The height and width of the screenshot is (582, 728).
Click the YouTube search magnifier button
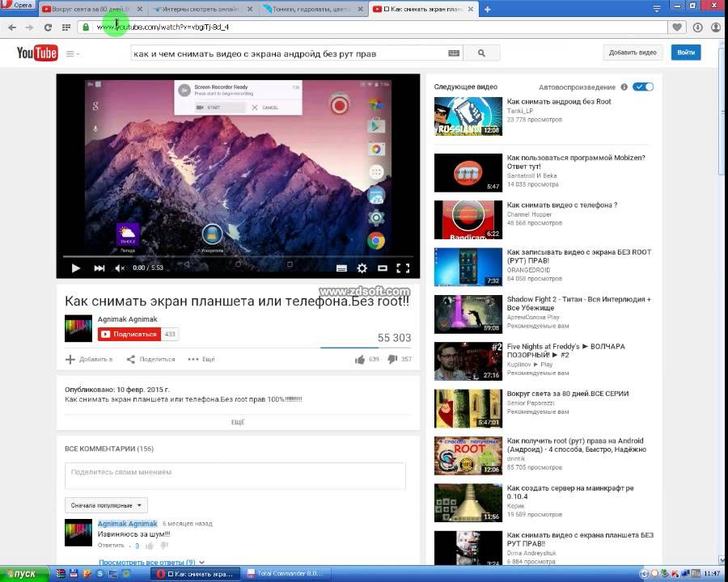481,53
